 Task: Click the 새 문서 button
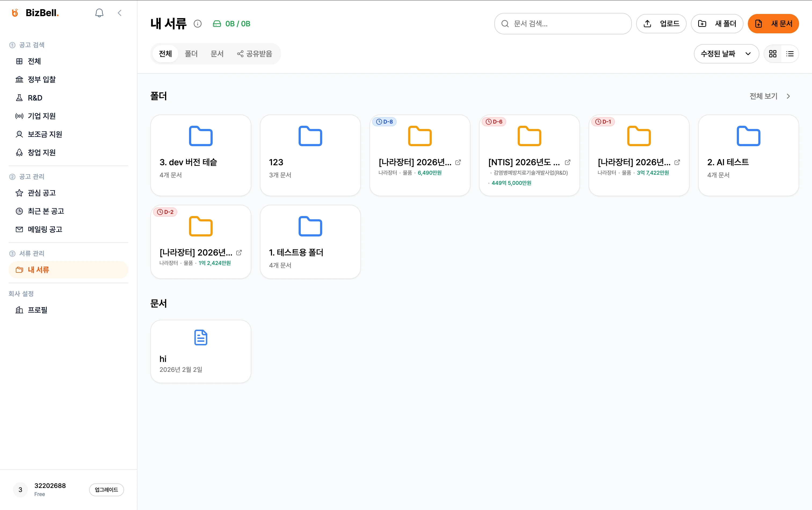773,24
